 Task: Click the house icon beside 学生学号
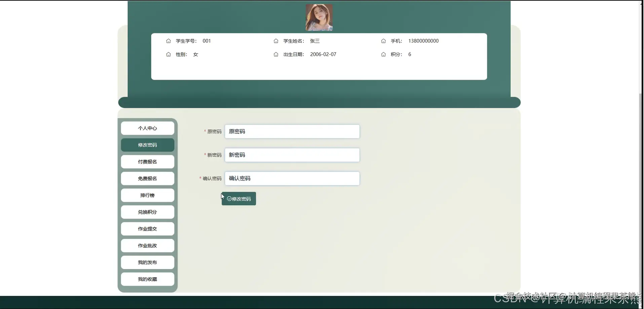point(168,41)
